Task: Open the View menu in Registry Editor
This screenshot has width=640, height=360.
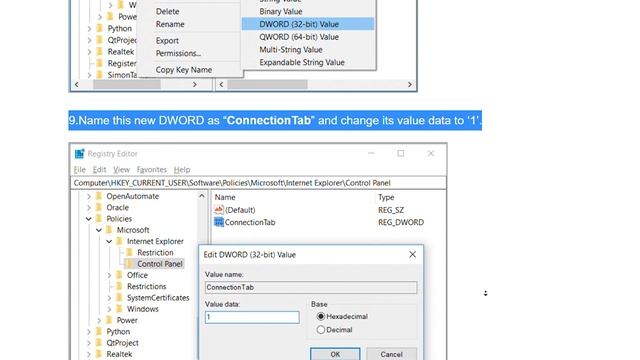Action: 121,169
